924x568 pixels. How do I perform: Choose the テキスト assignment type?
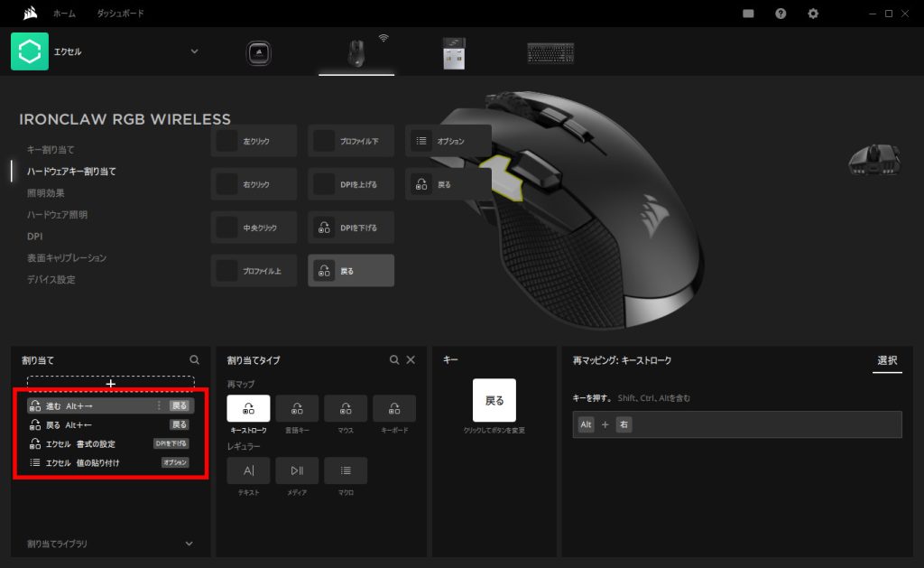click(249, 470)
